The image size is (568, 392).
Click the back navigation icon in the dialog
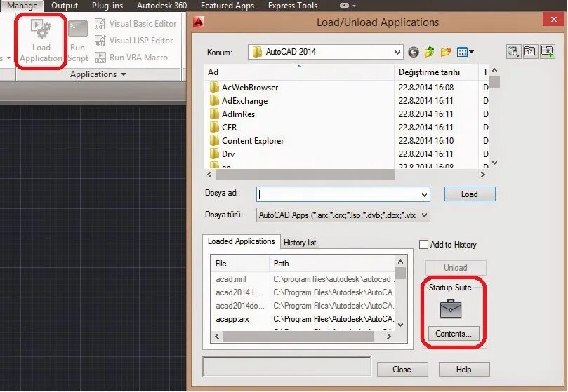[x=414, y=52]
